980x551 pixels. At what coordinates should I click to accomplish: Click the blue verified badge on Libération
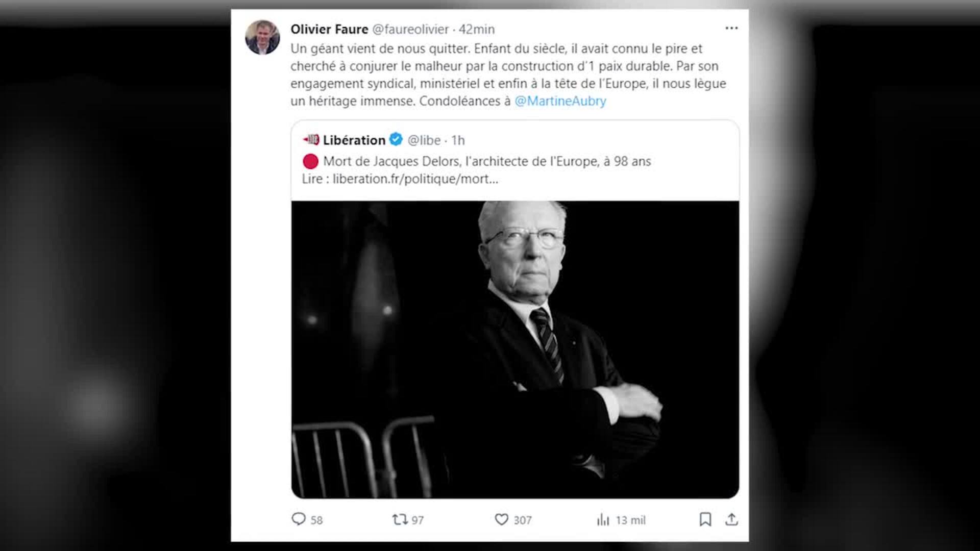(396, 139)
